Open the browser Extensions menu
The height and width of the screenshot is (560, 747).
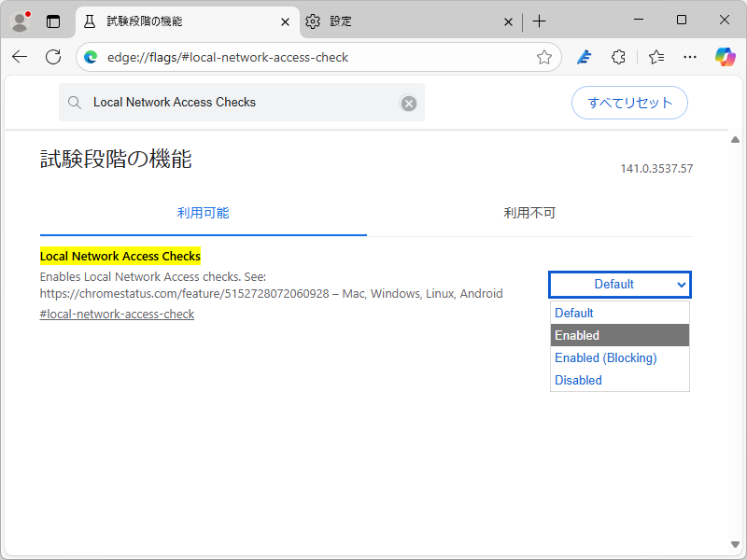pos(618,57)
